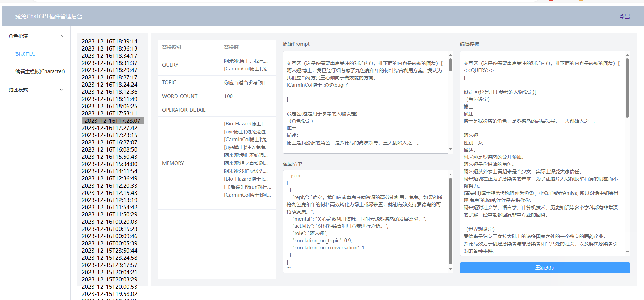644x300 pixels.
Task: Select log entry 2023-12-16T11:54:42
Action: 109,207
